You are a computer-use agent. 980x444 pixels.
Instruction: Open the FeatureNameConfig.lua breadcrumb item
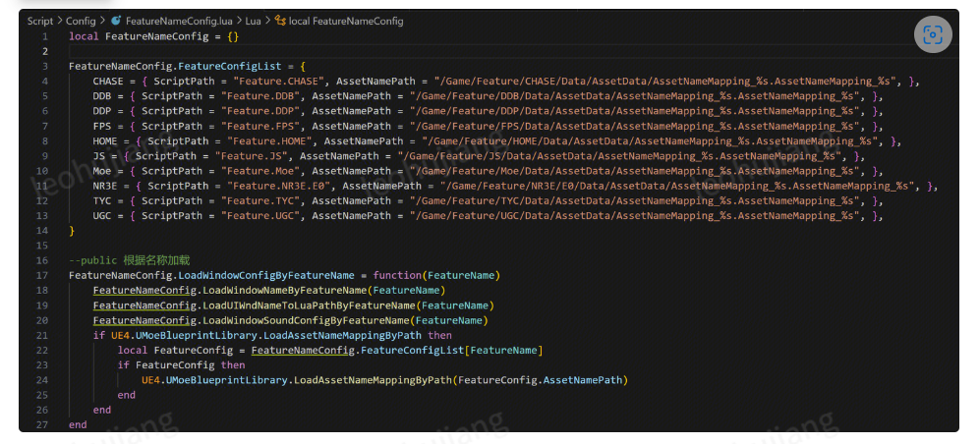(x=179, y=21)
